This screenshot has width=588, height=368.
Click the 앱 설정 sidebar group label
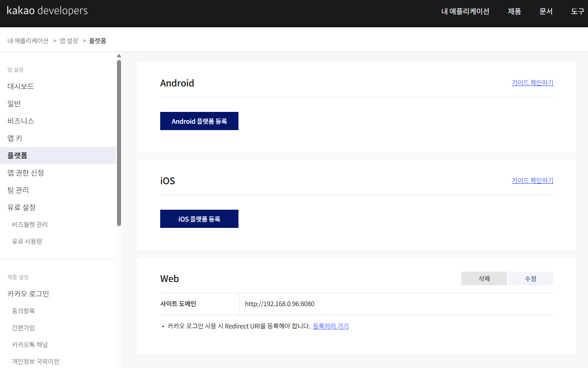coord(15,70)
